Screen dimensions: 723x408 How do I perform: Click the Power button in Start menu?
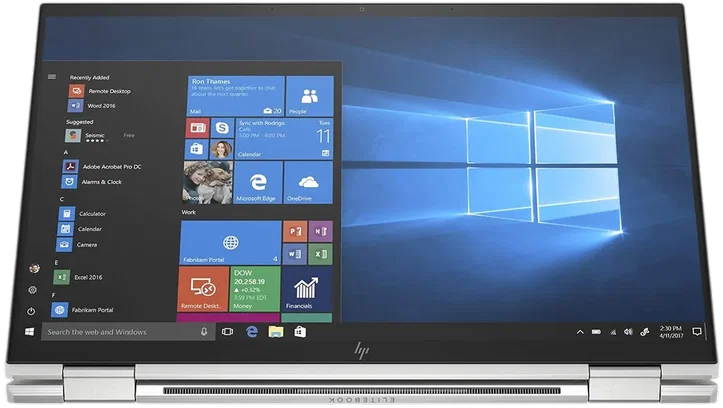[32, 311]
